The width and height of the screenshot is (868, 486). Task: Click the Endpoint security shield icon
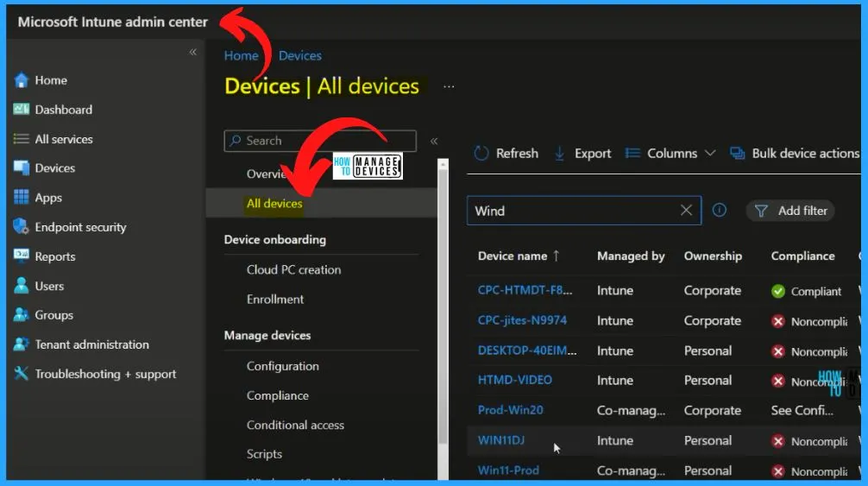pos(21,226)
